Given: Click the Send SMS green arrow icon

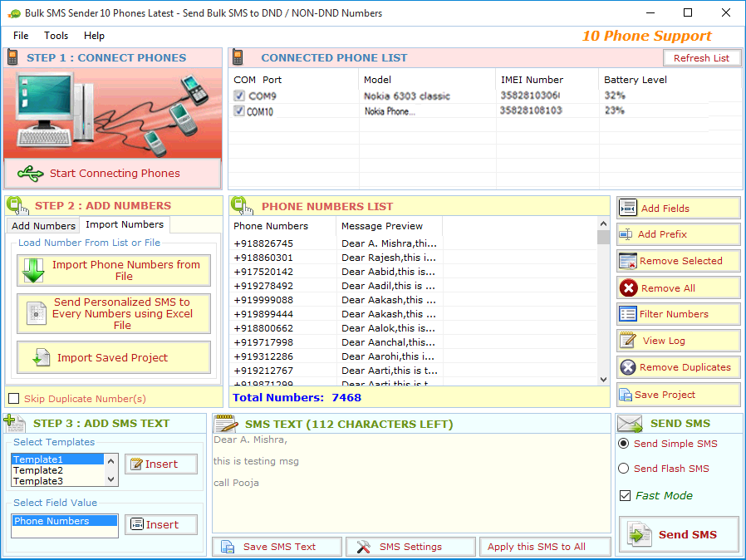Looking at the screenshot, I should pos(640,534).
